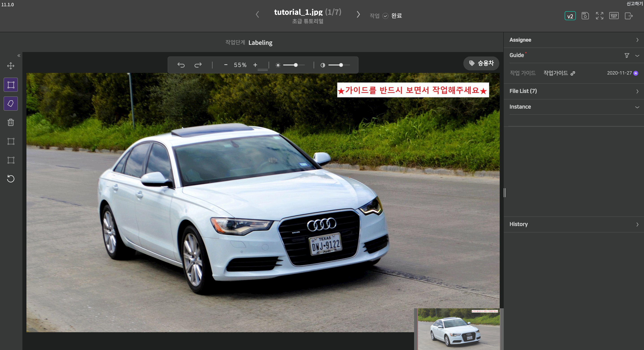This screenshot has height=350, width=644.
Task: Click 신고하기 report link
Action: pyautogui.click(x=635, y=4)
